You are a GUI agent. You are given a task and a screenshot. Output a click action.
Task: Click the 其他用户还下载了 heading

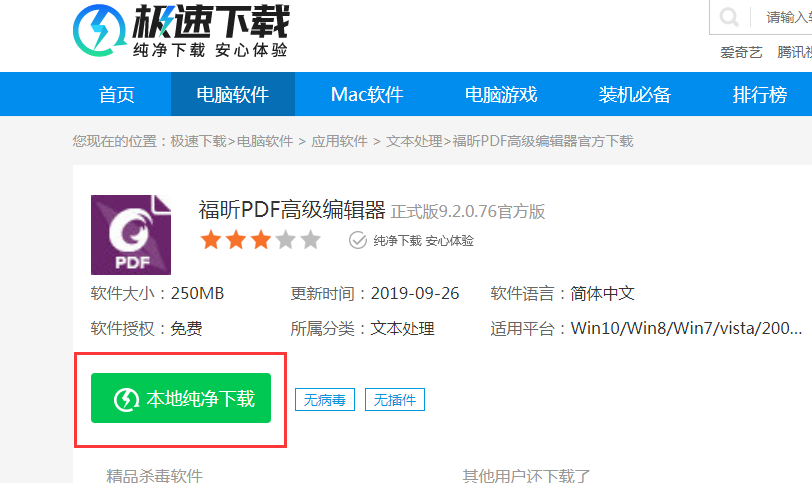click(527, 475)
